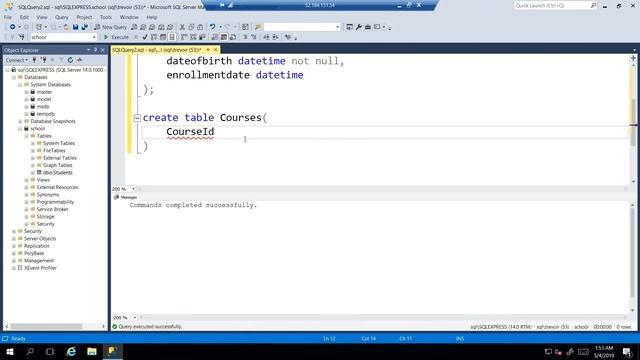Click the Windows Start button
This screenshot has width=640, height=360.
pyautogui.click(x=10, y=351)
